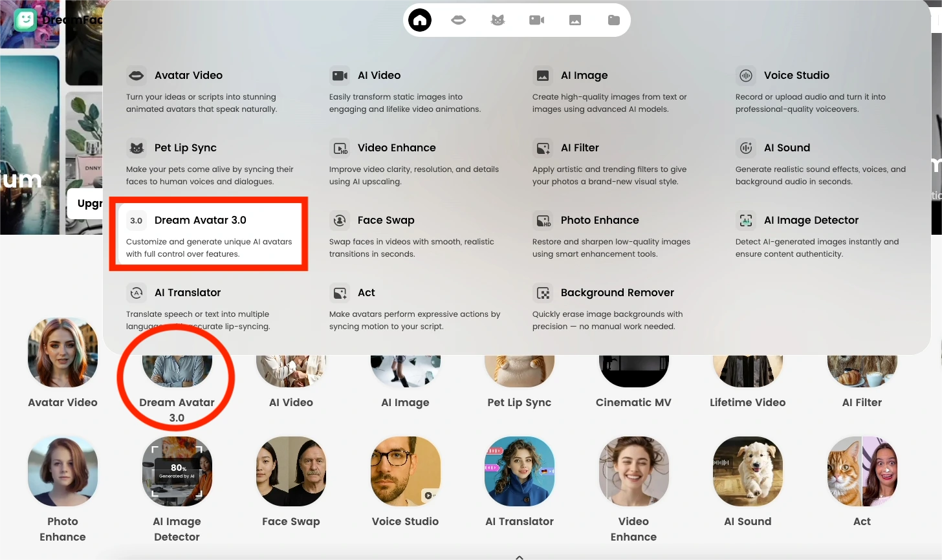Collapse the panel using bottom chevron arrow
This screenshot has height=560, width=942.
pyautogui.click(x=520, y=556)
